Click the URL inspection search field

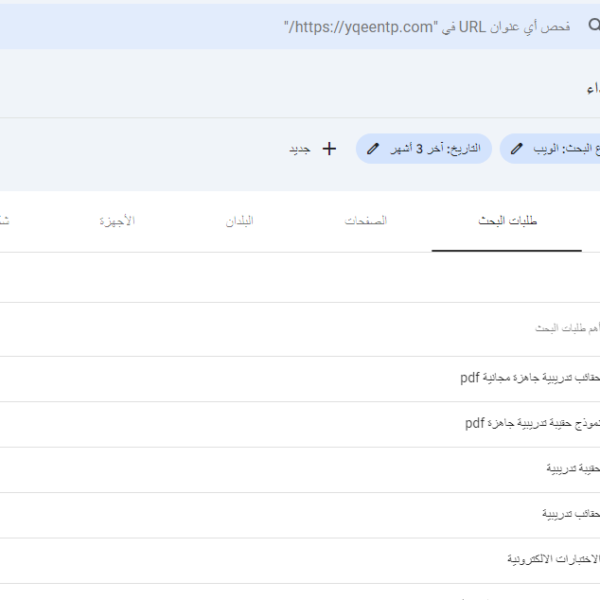coord(300,26)
